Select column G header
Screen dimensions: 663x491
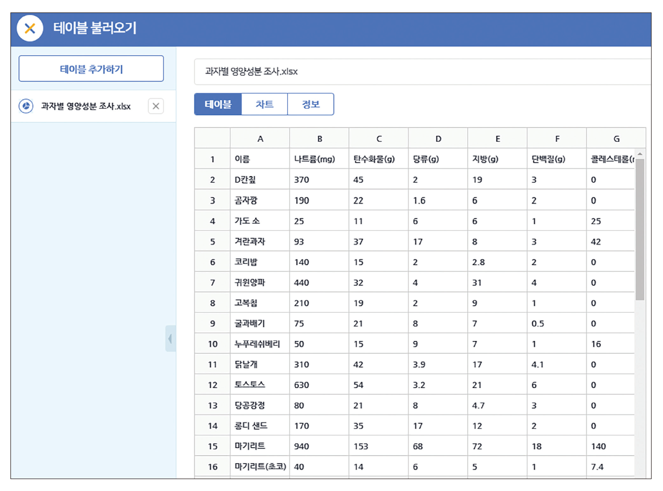(616, 138)
